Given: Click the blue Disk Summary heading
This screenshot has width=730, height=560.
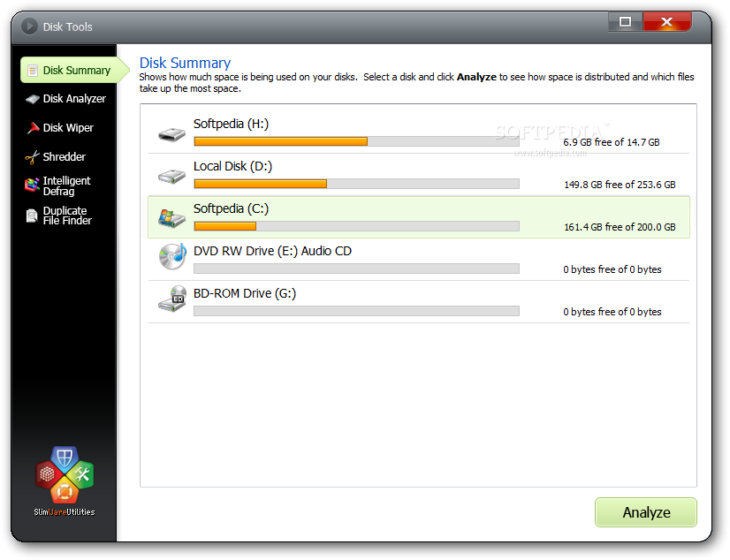Looking at the screenshot, I should 185,63.
